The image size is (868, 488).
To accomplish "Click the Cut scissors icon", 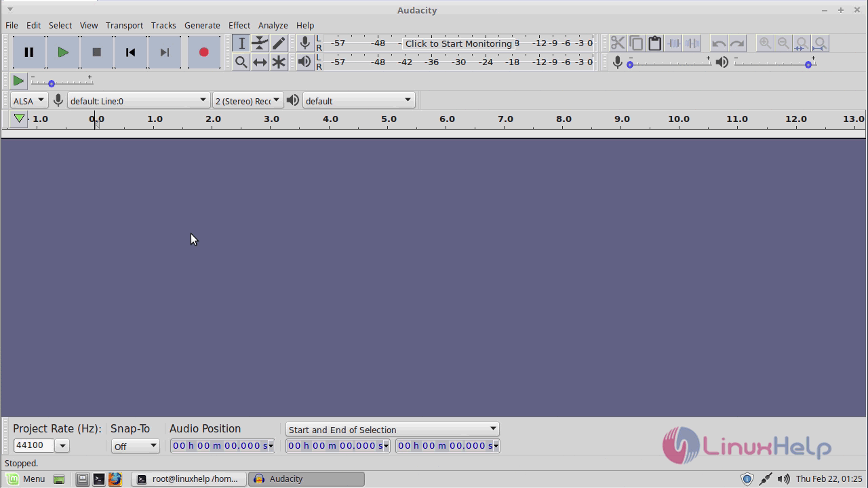I will click(617, 43).
